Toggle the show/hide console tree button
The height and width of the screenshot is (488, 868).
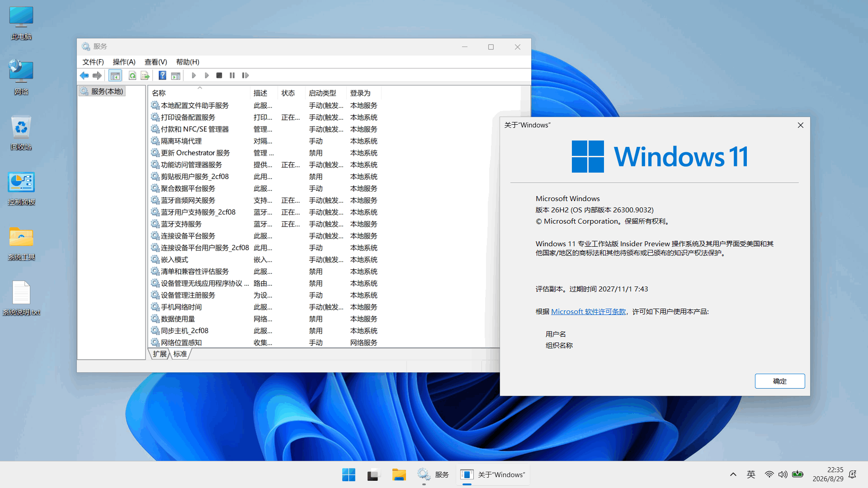point(115,75)
